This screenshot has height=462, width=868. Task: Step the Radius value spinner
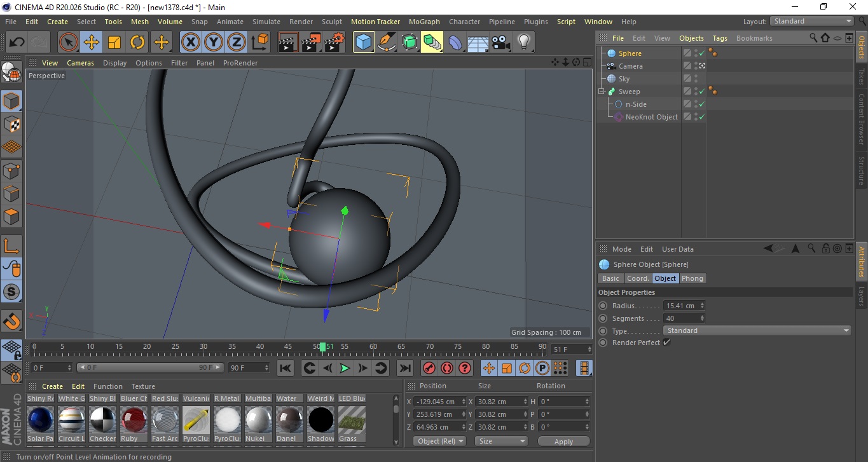(702, 306)
